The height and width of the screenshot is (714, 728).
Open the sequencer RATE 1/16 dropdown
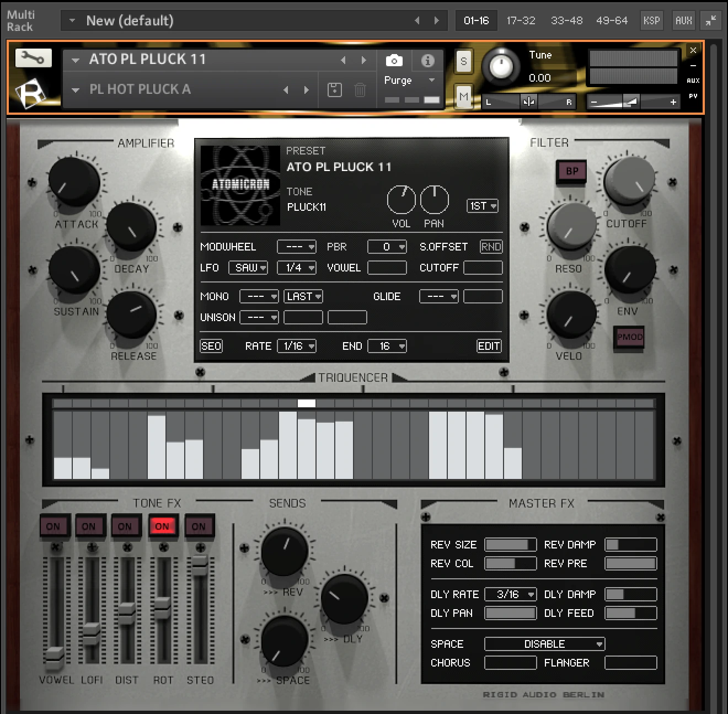tap(296, 346)
